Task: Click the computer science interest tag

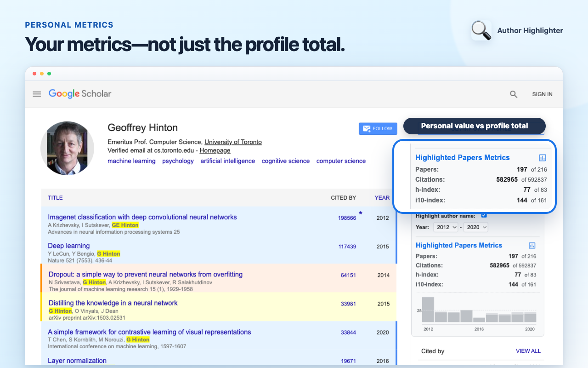Action: click(341, 161)
